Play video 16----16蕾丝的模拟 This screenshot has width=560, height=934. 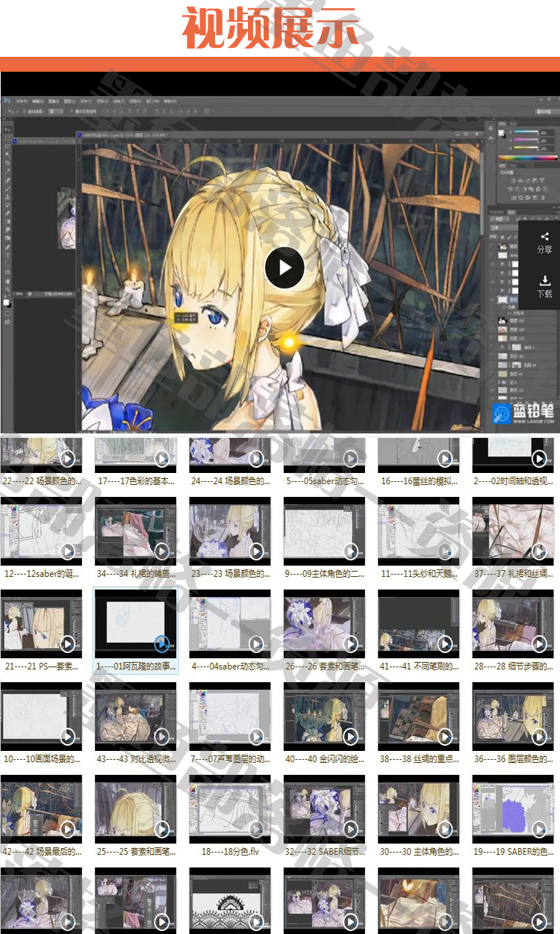pyautogui.click(x=445, y=458)
